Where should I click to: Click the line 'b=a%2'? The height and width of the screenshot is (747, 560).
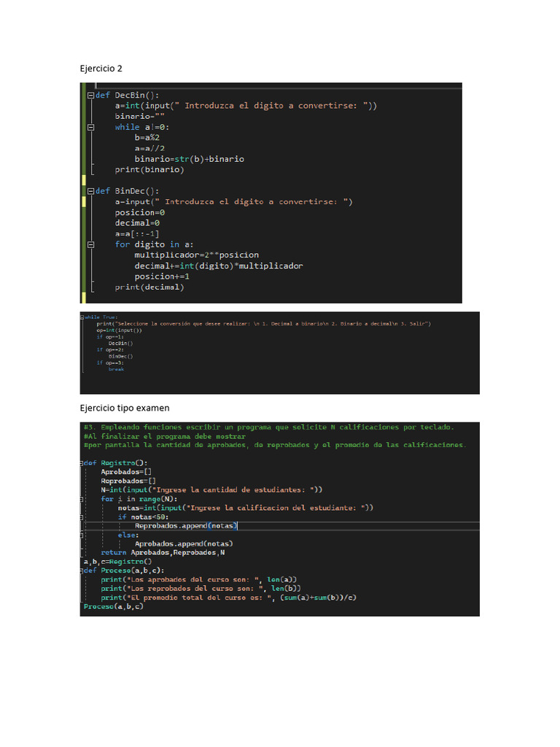(x=147, y=138)
